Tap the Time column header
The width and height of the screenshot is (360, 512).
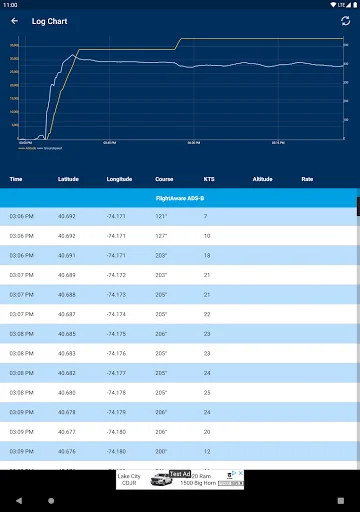pyautogui.click(x=16, y=179)
